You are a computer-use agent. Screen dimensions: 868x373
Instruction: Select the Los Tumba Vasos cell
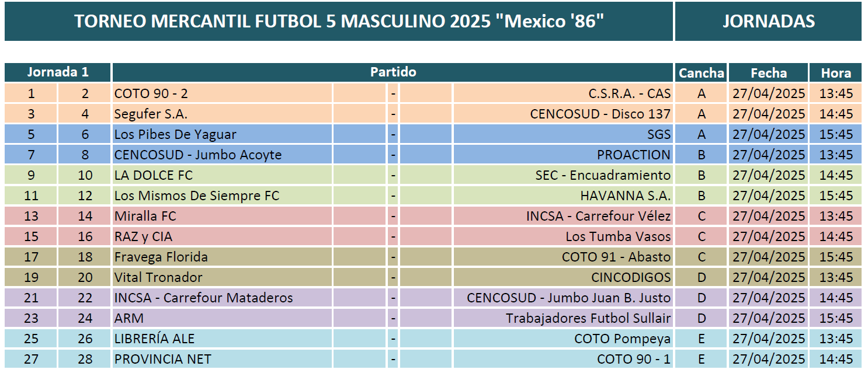pyautogui.click(x=564, y=236)
